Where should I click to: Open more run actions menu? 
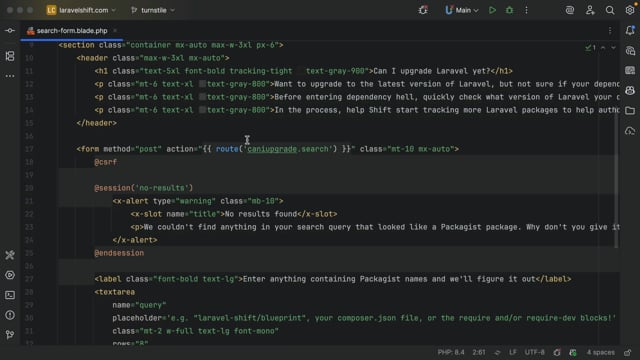click(x=527, y=10)
